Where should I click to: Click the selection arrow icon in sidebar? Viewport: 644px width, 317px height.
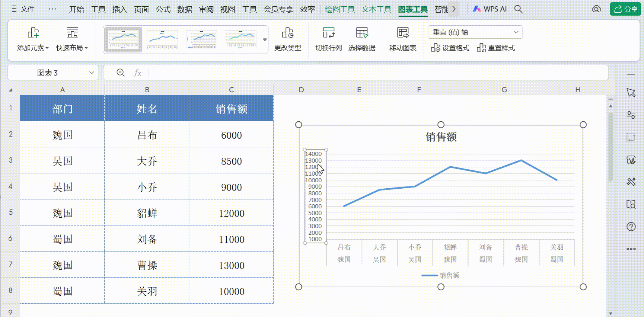631,92
